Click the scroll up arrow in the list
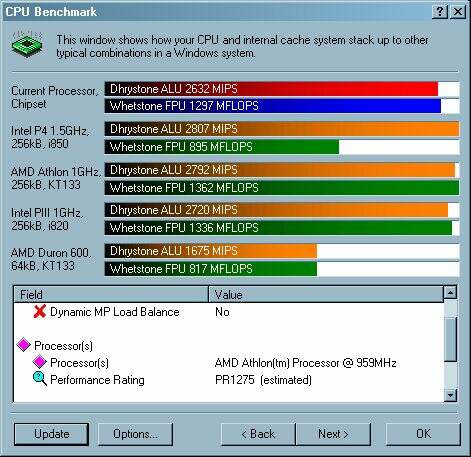The image size is (471, 457). pyautogui.click(x=450, y=292)
